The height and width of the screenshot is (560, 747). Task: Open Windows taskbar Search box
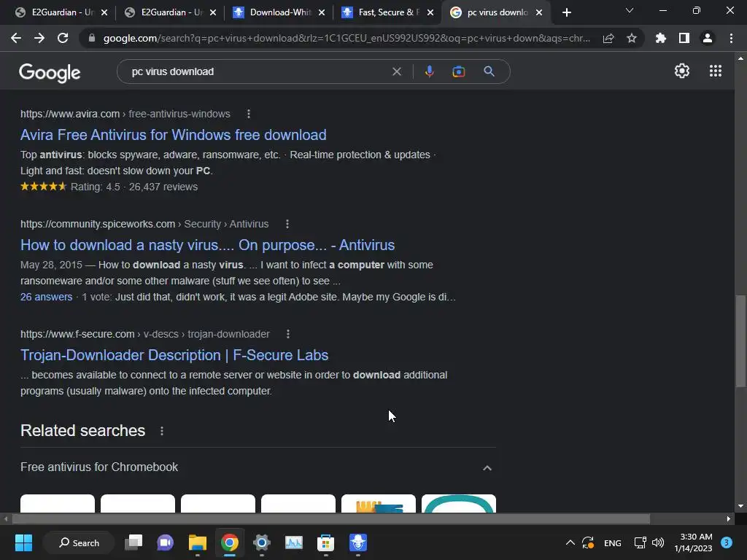coord(79,542)
